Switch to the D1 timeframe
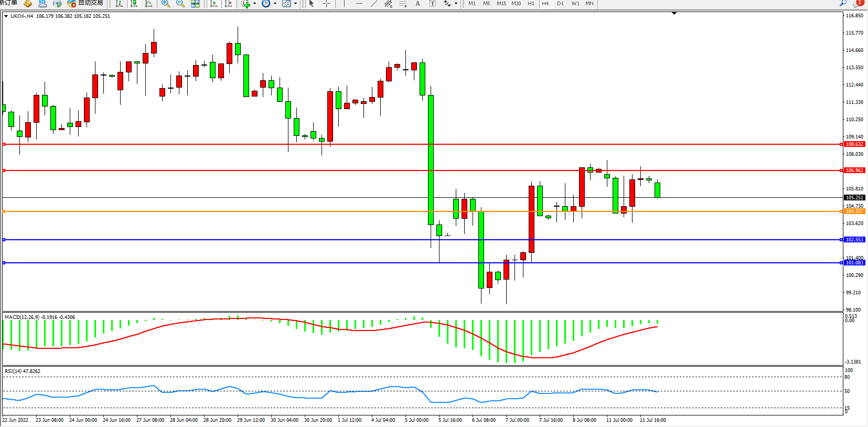The width and height of the screenshot is (868, 427). (560, 4)
